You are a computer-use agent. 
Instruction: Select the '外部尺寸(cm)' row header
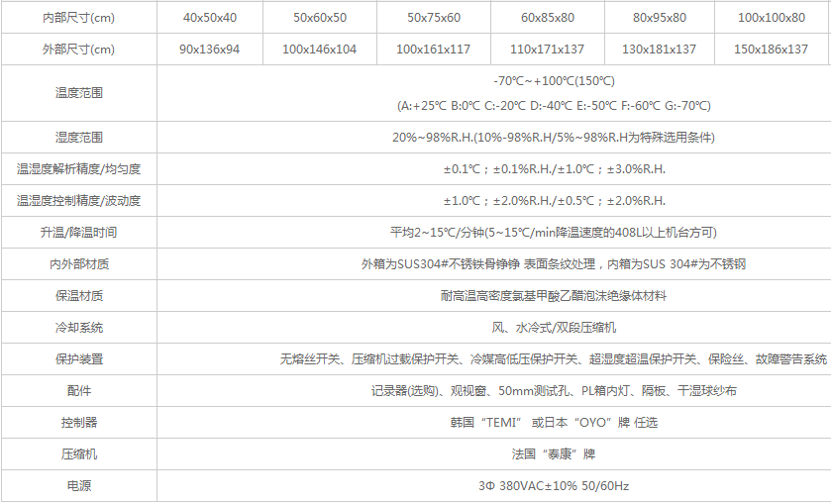78,50
